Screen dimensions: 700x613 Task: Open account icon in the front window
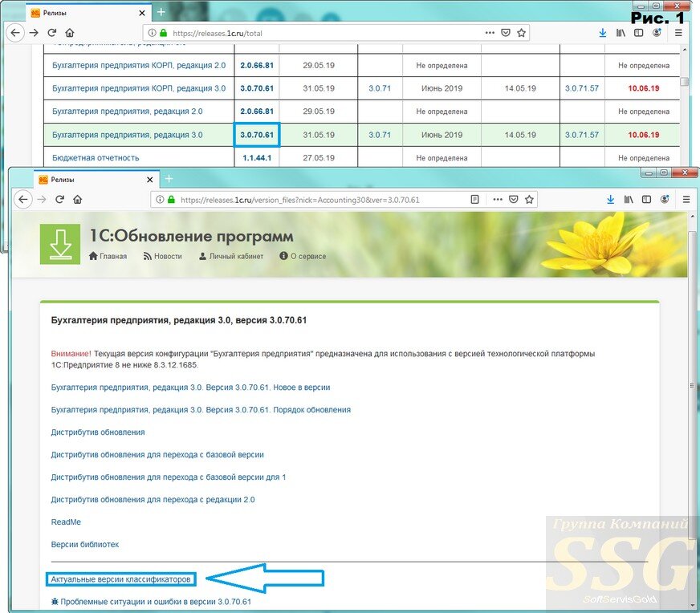(665, 200)
